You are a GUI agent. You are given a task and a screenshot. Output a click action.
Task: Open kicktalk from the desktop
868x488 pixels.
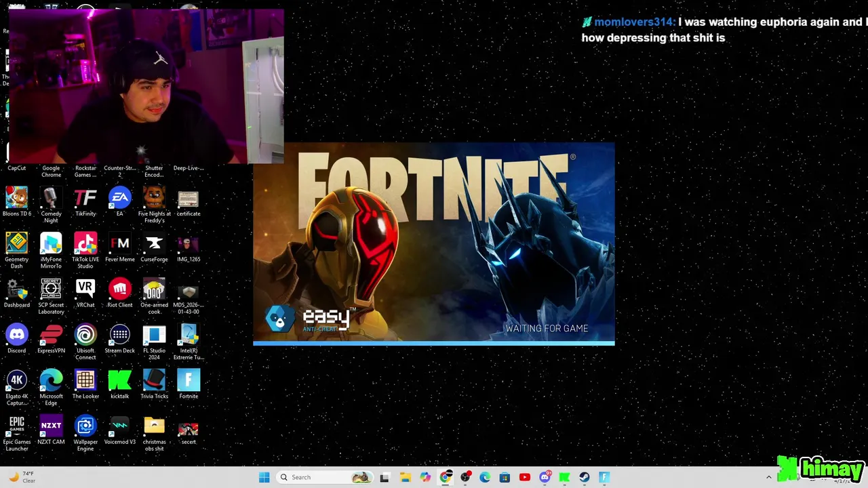coord(119,384)
